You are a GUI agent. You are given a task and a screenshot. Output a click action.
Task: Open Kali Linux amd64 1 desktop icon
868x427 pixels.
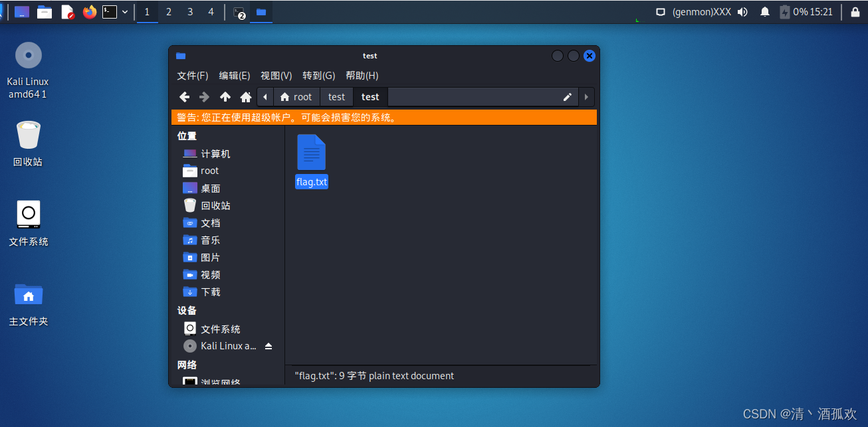tap(28, 70)
